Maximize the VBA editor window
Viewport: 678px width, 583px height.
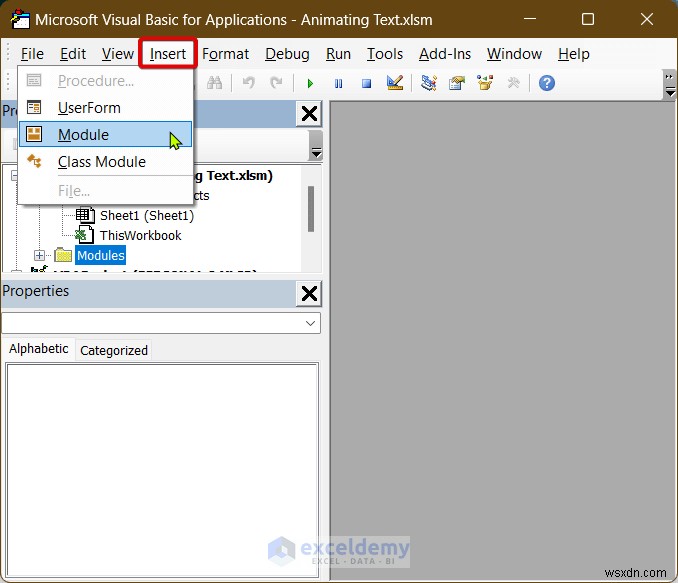pos(588,19)
